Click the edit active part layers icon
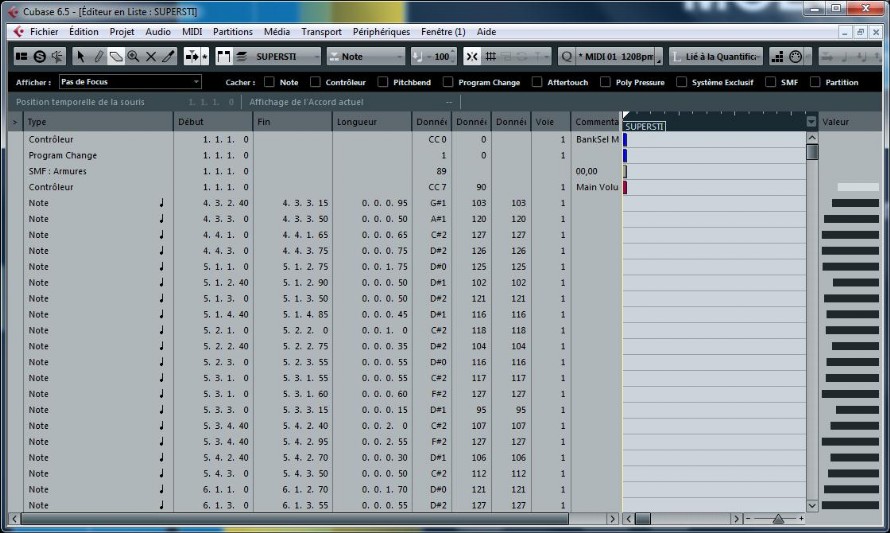Image resolution: width=890 pixels, height=533 pixels. [241, 56]
